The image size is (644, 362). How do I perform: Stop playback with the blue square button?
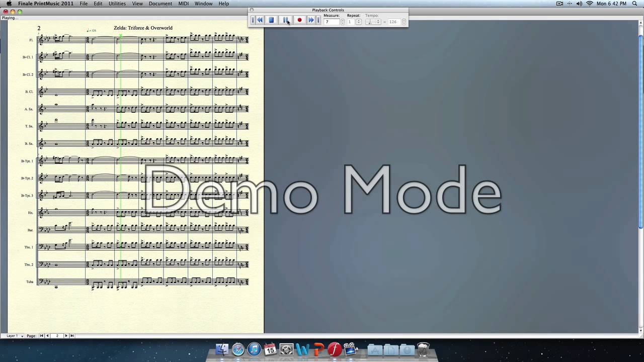point(271,20)
